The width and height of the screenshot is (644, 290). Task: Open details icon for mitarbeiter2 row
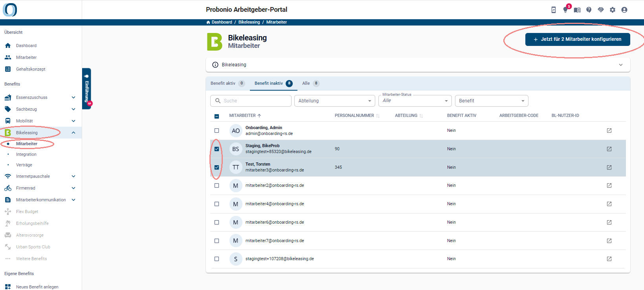point(609,186)
